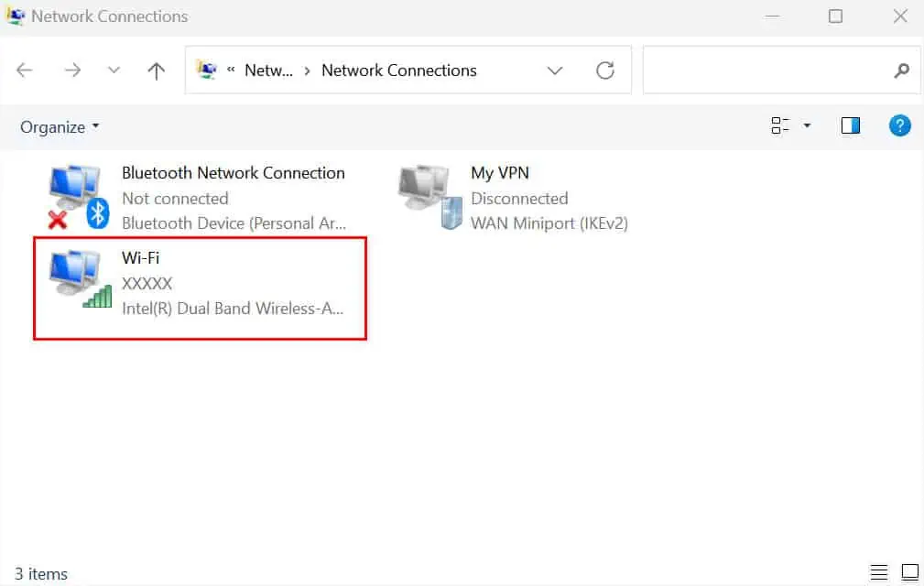Toggle the preview pane button

pos(851,125)
